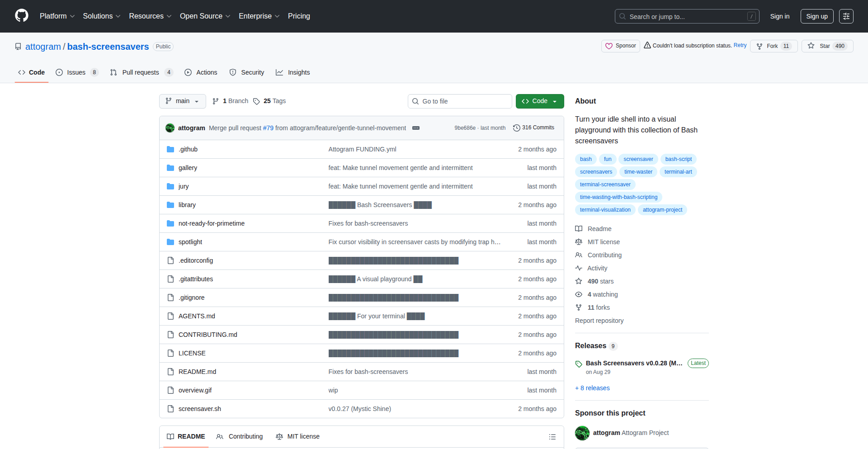The image size is (868, 449).
Task: Expand the green Code dropdown button
Action: (539, 101)
